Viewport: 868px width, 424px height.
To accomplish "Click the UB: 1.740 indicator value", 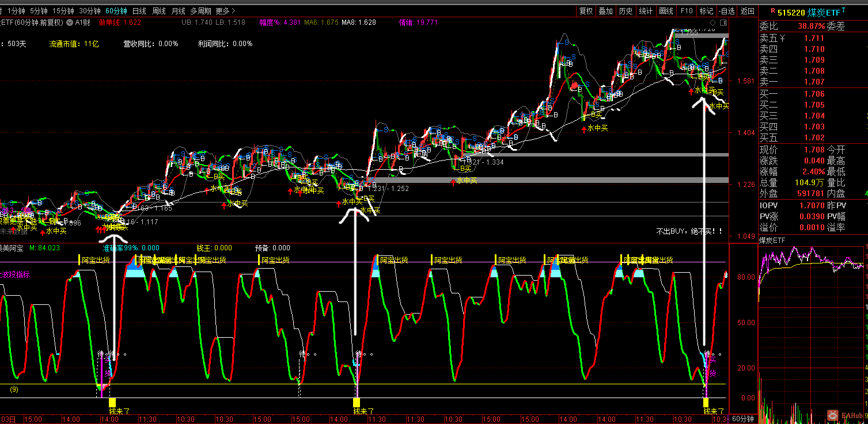I will pyautogui.click(x=197, y=22).
